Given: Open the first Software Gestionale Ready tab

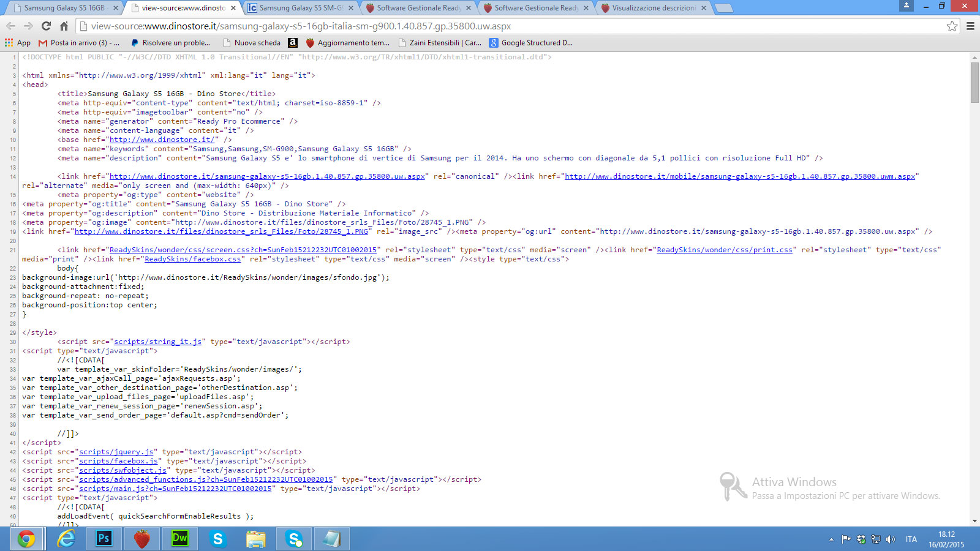Looking at the screenshot, I should click(x=418, y=8).
